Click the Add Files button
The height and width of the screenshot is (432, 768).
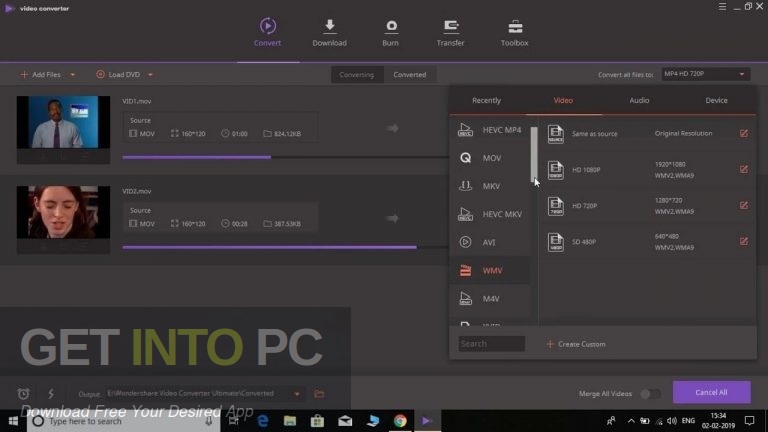pos(41,74)
